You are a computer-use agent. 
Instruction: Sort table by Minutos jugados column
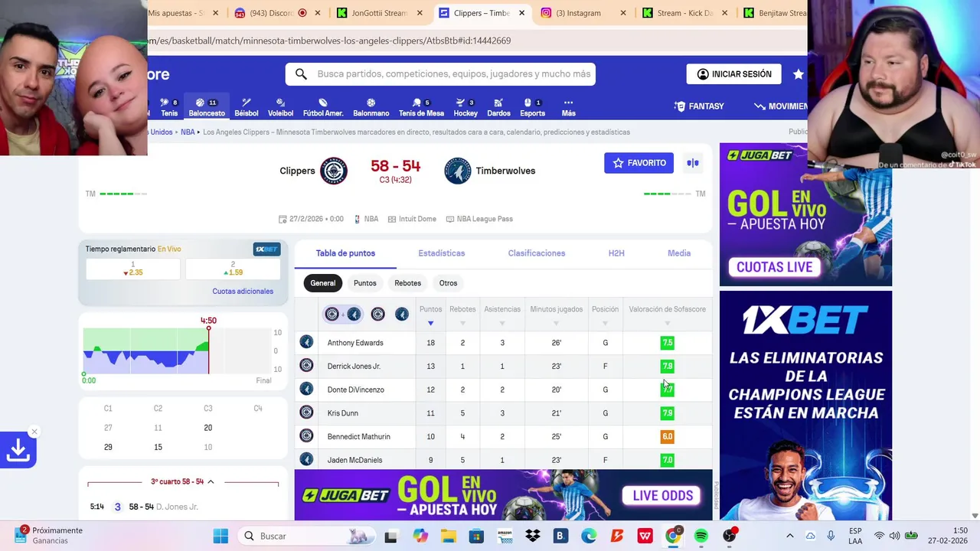click(x=557, y=315)
